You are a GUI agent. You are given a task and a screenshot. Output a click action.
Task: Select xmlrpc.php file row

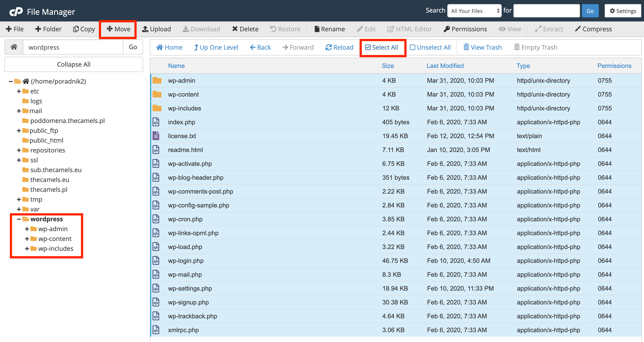(x=396, y=330)
